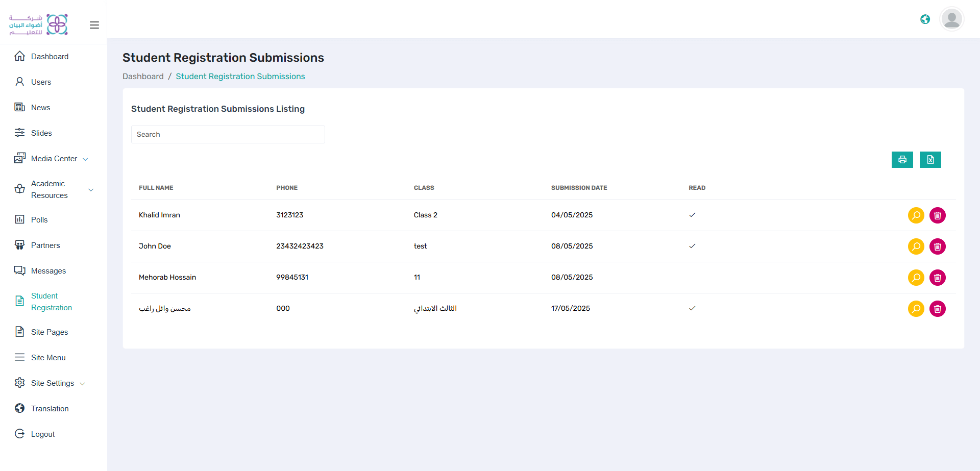Image resolution: width=980 pixels, height=471 pixels.
Task: Export the listing with Excel icon
Action: (930, 160)
